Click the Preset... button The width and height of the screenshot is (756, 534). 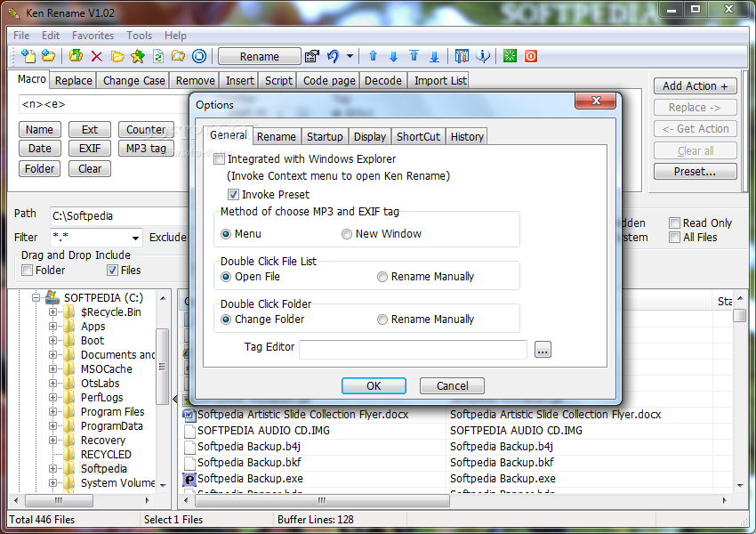tap(696, 172)
